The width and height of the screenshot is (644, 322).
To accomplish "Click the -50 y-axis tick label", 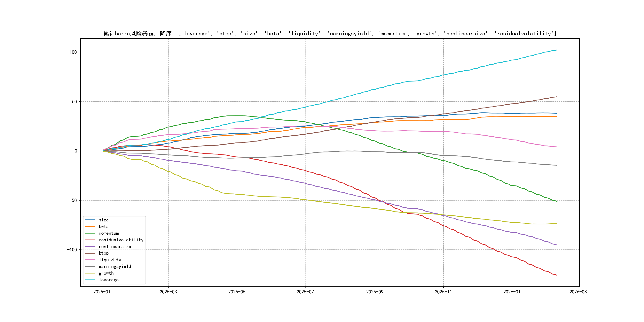I will pos(73,200).
